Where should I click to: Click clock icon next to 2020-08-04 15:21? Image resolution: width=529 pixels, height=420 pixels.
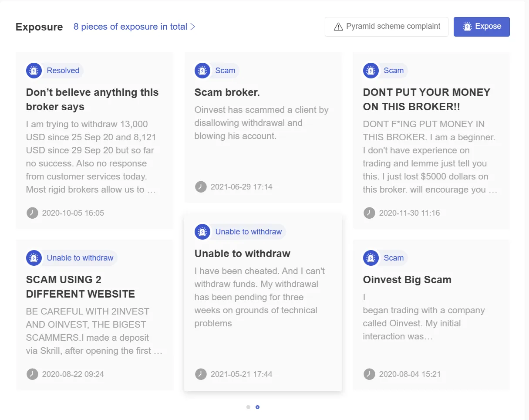369,374
